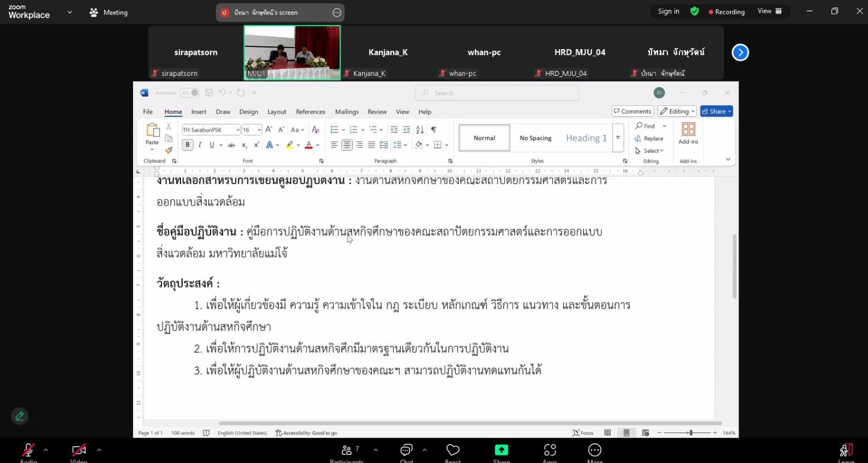868x463 pixels.
Task: Open the font name dropdown TH SarabunPSK
Action: tap(211, 130)
